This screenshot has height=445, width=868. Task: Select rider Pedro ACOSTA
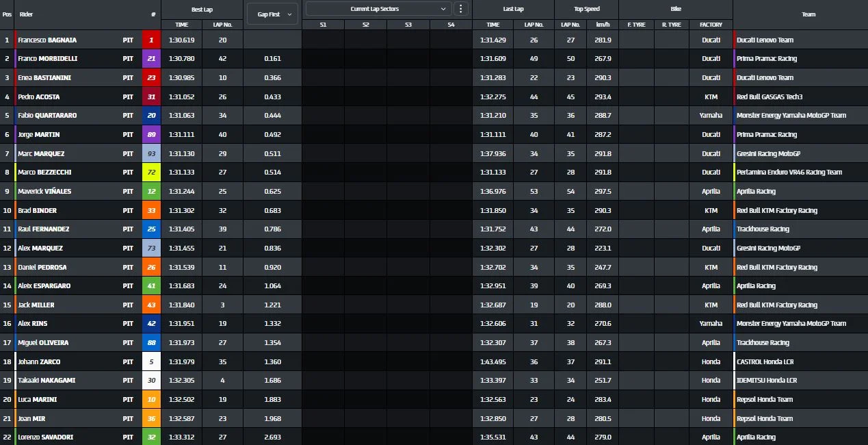[39, 97]
